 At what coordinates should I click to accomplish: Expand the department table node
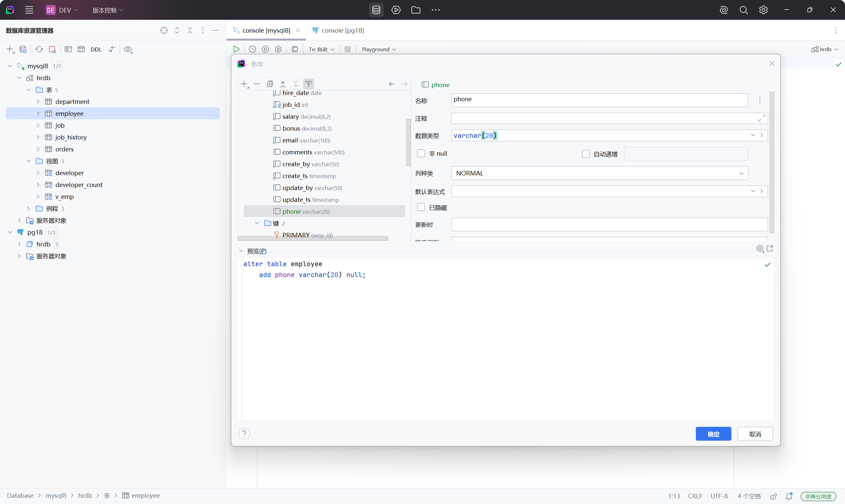click(x=38, y=102)
